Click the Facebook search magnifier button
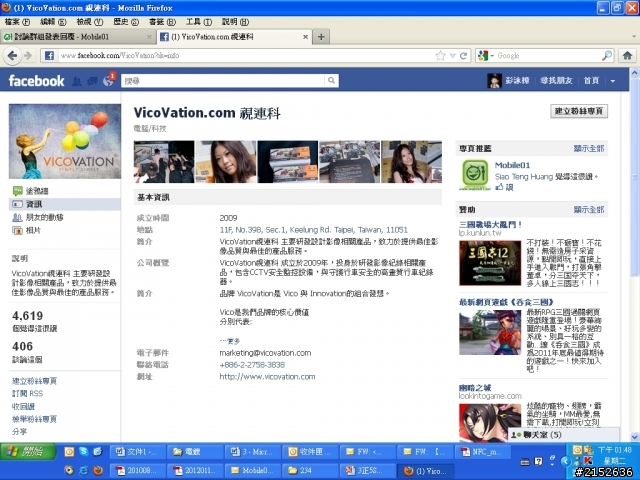The width and height of the screenshot is (640, 480). (331, 81)
